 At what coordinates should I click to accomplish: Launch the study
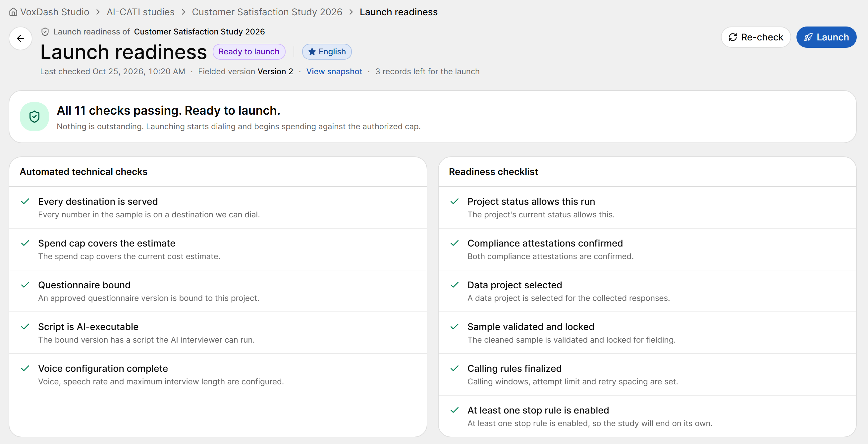pyautogui.click(x=826, y=37)
